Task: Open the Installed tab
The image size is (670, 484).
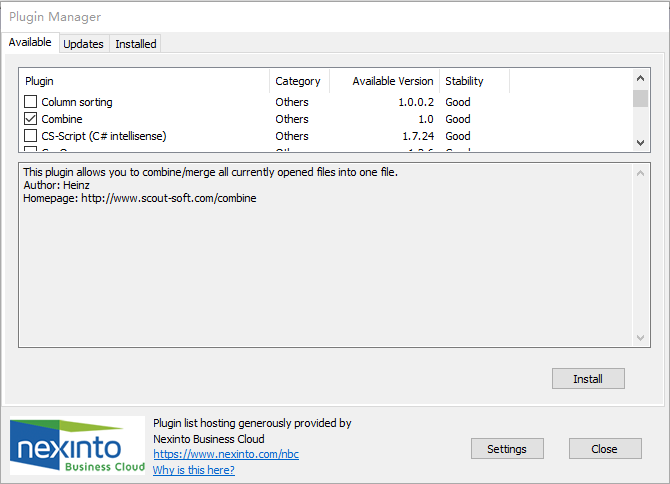Action: pos(135,44)
